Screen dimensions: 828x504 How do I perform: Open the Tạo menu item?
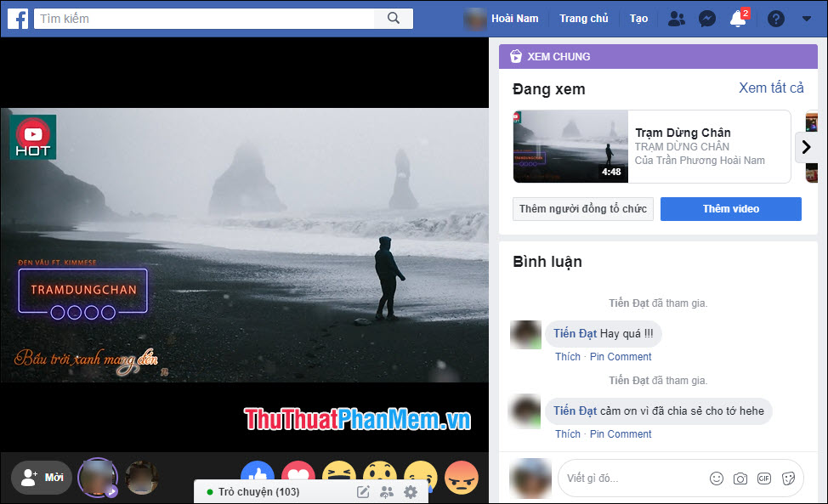pyautogui.click(x=638, y=18)
